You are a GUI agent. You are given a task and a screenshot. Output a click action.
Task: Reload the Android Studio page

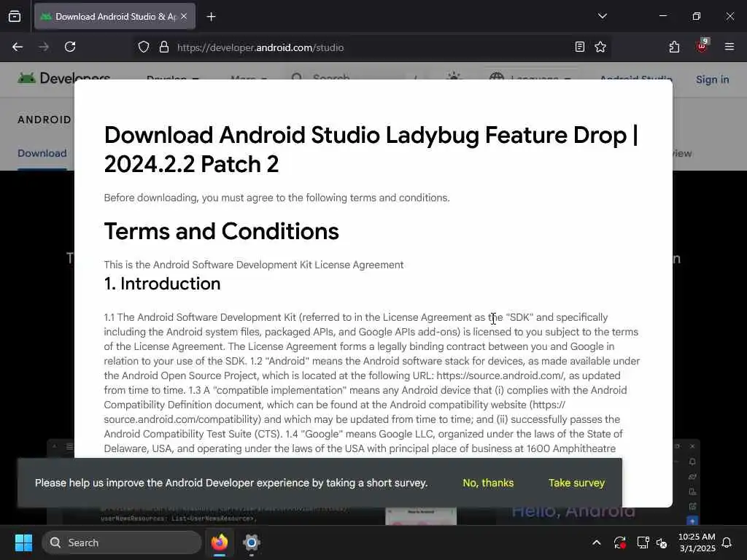(x=70, y=47)
